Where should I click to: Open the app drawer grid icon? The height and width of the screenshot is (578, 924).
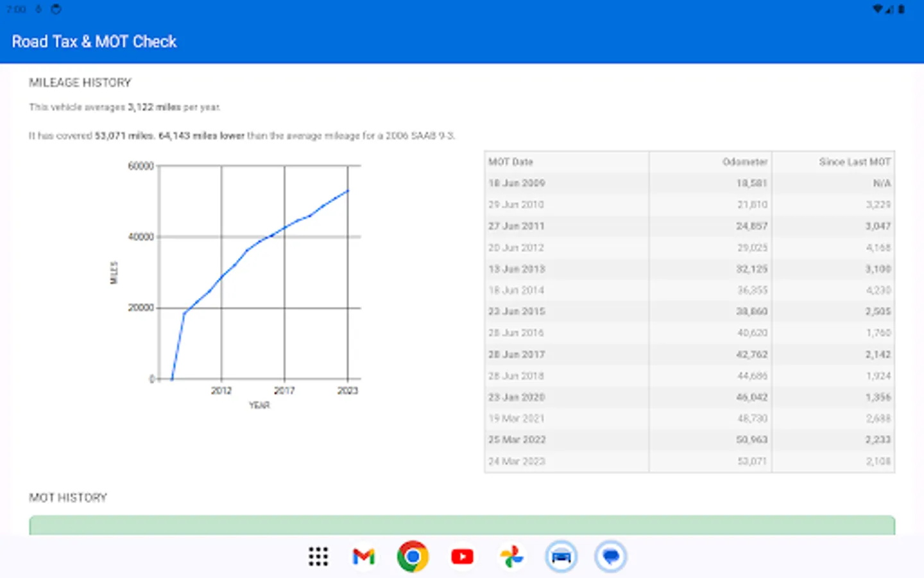coord(318,556)
